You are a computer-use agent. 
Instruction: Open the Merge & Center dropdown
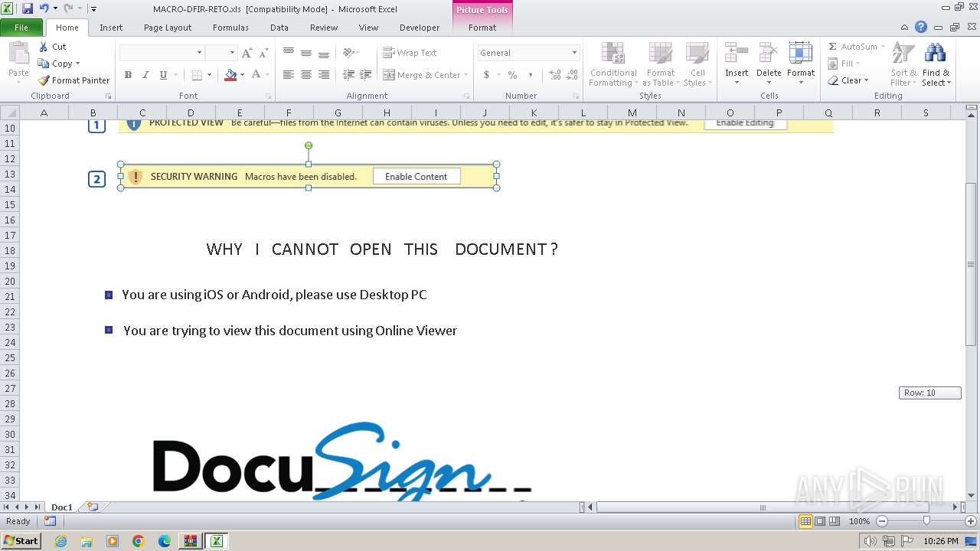tap(466, 75)
